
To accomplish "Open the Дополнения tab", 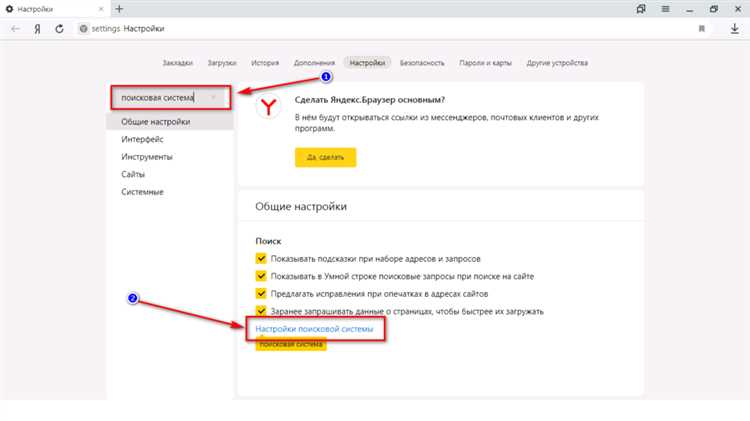I will tap(314, 63).
